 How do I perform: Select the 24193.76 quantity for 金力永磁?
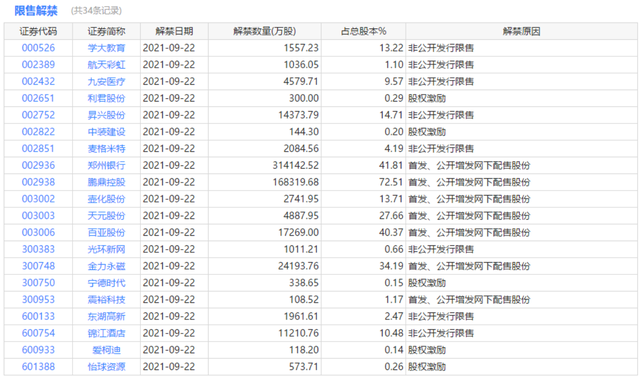pos(298,266)
